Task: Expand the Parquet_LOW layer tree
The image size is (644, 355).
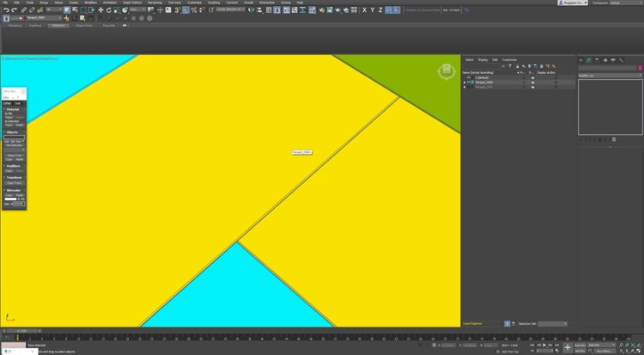Action: tap(465, 87)
